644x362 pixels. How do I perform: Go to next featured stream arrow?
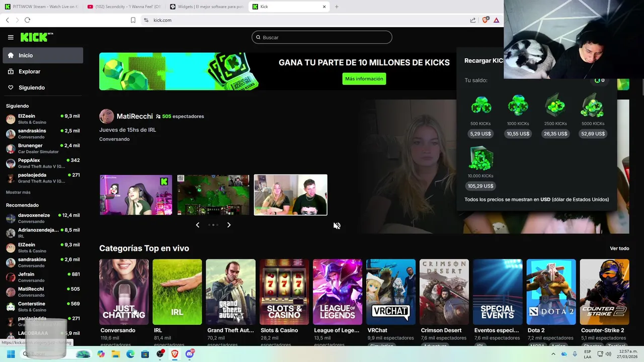[229, 225]
